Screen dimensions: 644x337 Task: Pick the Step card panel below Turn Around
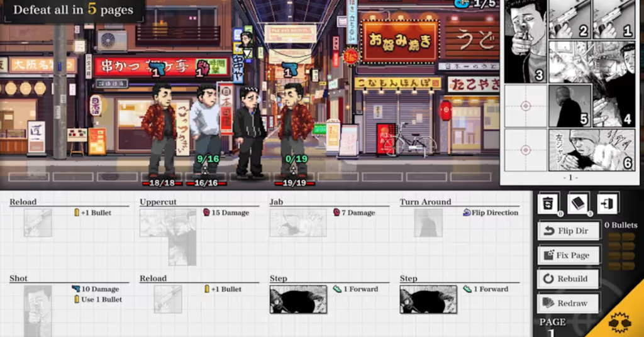pyautogui.click(x=428, y=299)
